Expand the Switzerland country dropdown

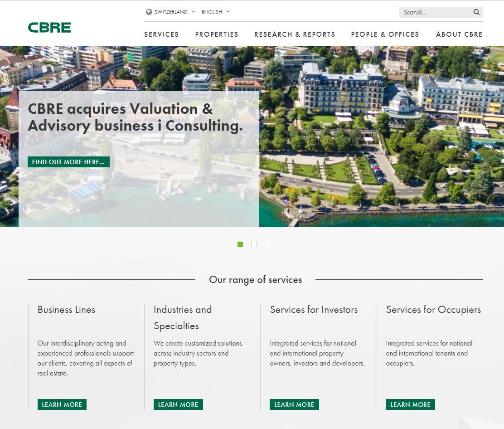point(171,12)
